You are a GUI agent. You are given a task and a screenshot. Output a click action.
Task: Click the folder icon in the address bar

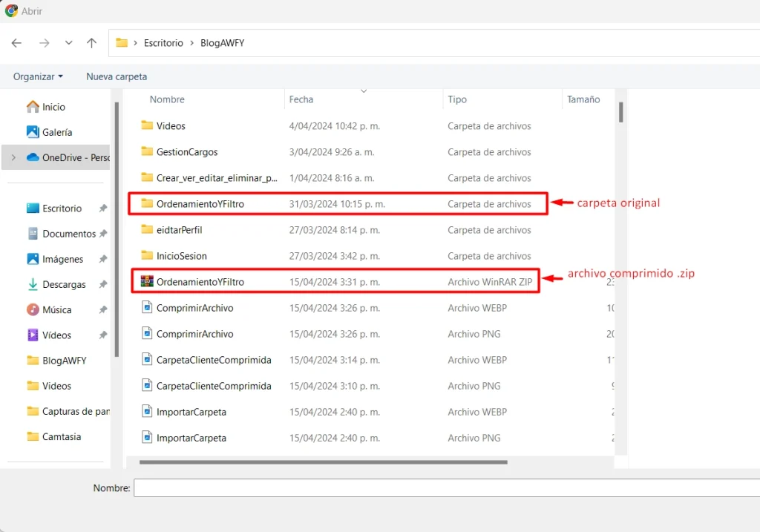(x=122, y=42)
